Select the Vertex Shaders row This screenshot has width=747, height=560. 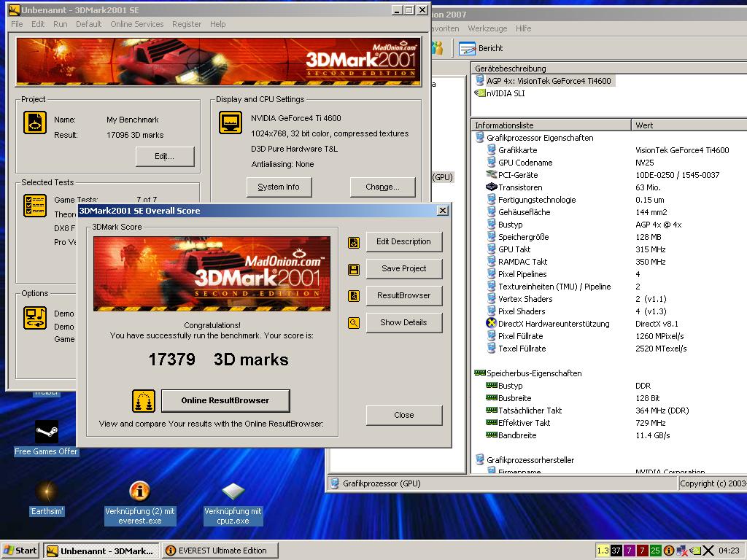616,298
